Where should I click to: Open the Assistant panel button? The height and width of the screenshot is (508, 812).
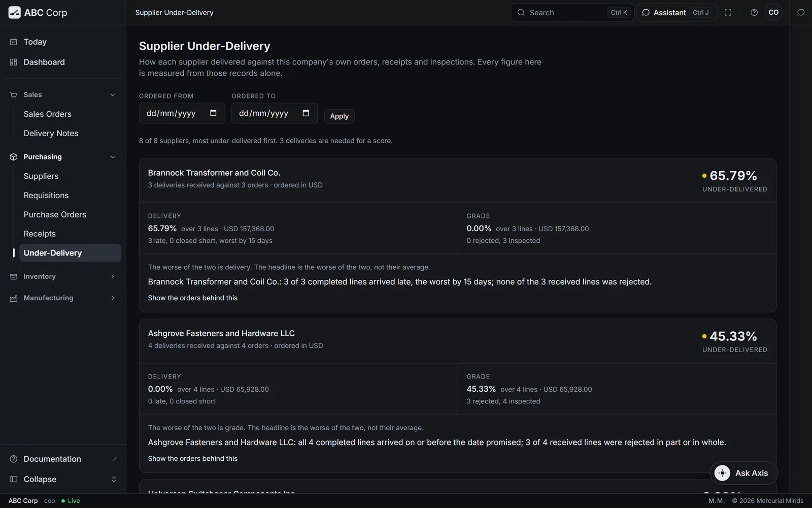pos(676,13)
